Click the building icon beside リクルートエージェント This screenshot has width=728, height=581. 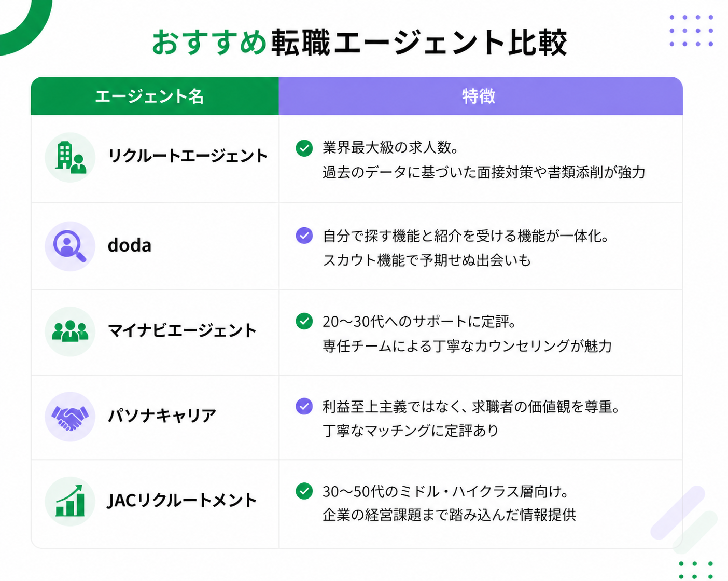70,157
